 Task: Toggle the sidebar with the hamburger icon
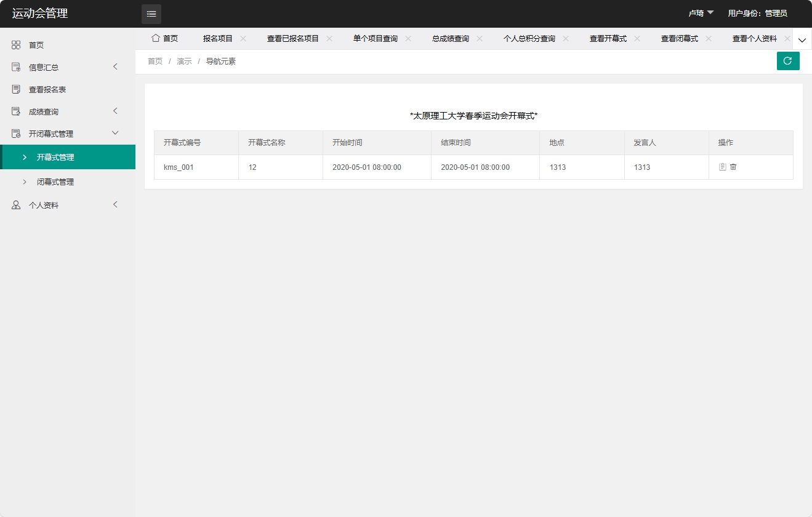coord(151,14)
